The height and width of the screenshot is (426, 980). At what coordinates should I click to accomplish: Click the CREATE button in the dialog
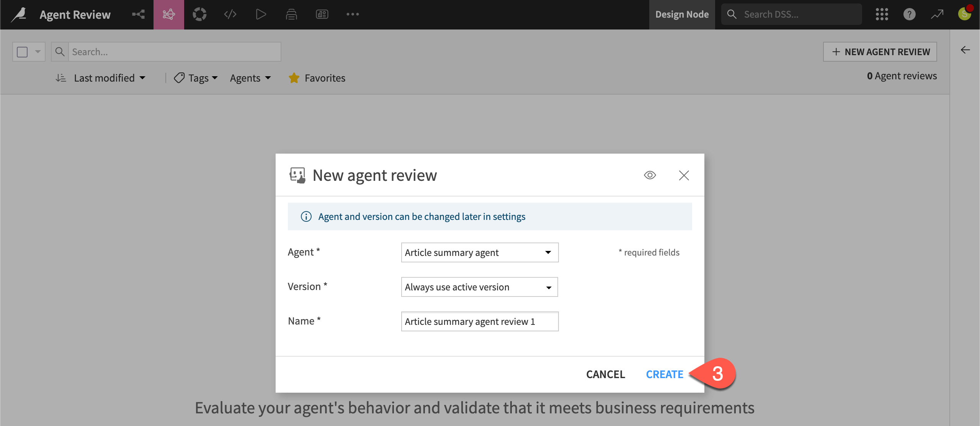(665, 374)
